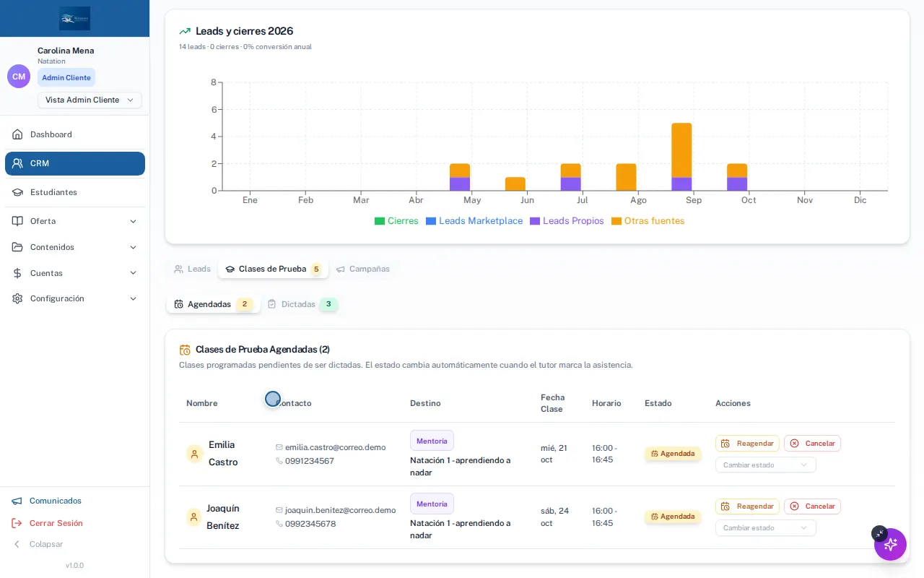Open Cambiar estado dropdown for Emilia Castro

[766, 465]
